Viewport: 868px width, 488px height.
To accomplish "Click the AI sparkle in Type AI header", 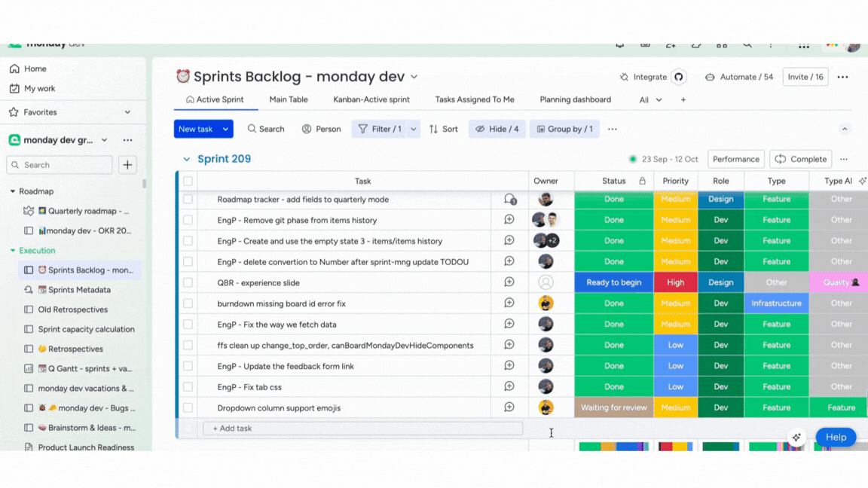I will point(862,181).
